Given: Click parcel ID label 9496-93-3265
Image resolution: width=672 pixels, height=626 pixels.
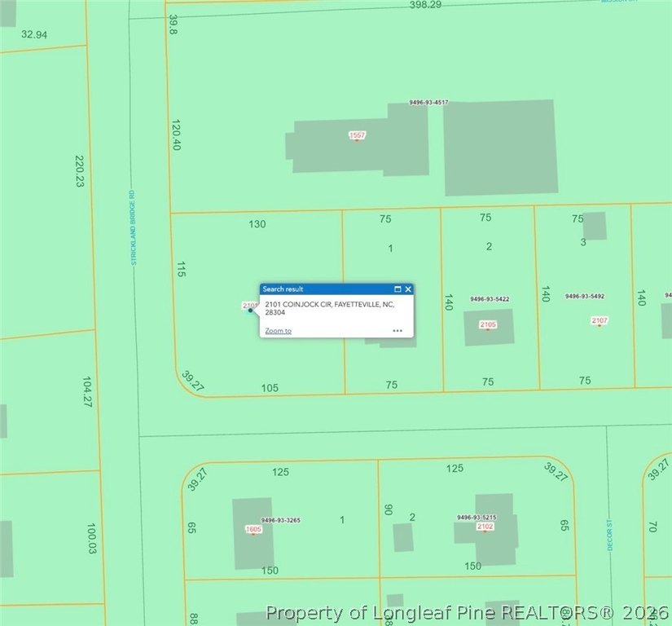Looking at the screenshot, I should point(281,520).
